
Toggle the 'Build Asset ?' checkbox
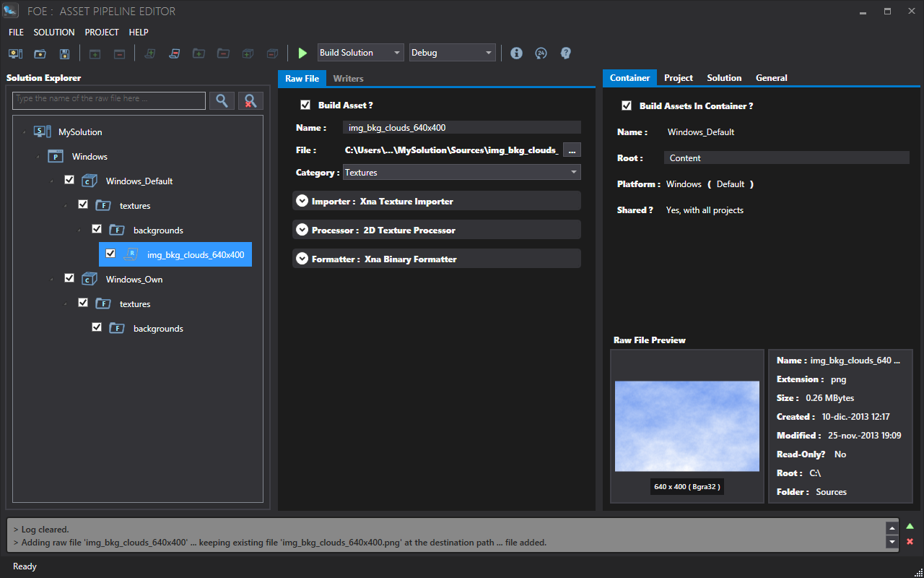point(305,105)
